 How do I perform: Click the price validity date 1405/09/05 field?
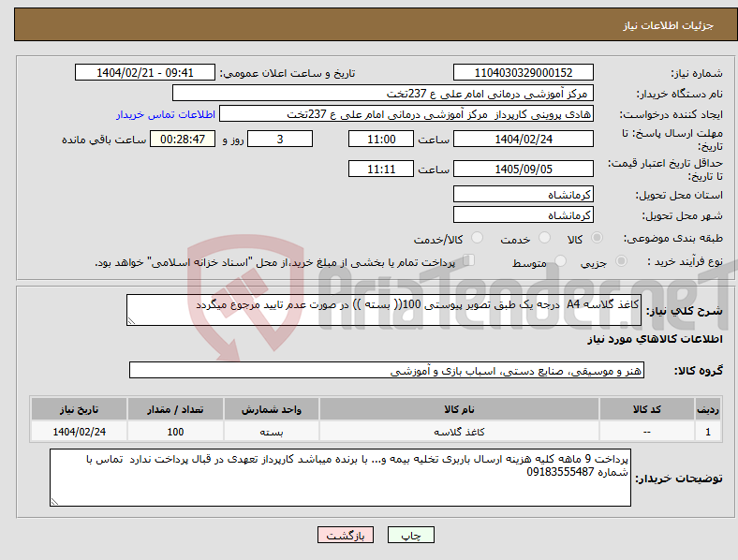(523, 169)
